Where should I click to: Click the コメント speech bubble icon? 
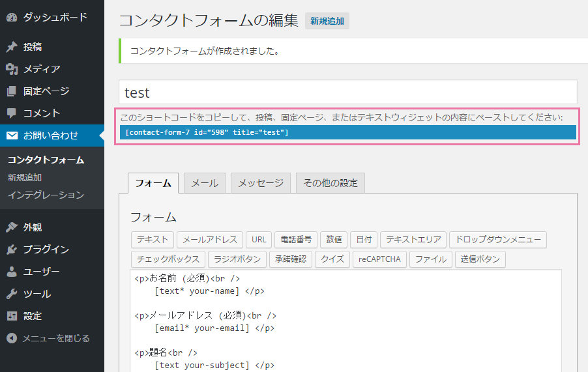click(12, 113)
